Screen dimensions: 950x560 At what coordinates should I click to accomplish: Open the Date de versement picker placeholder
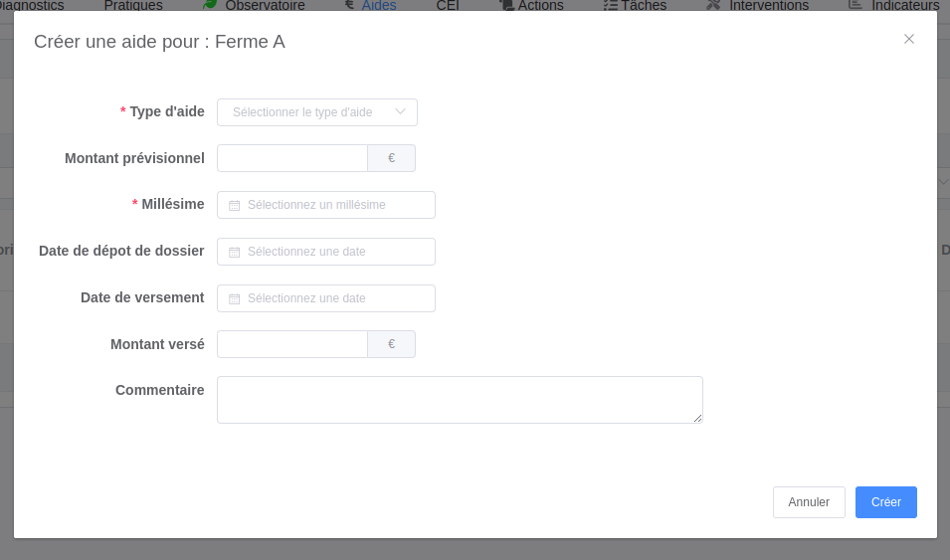[x=306, y=298]
